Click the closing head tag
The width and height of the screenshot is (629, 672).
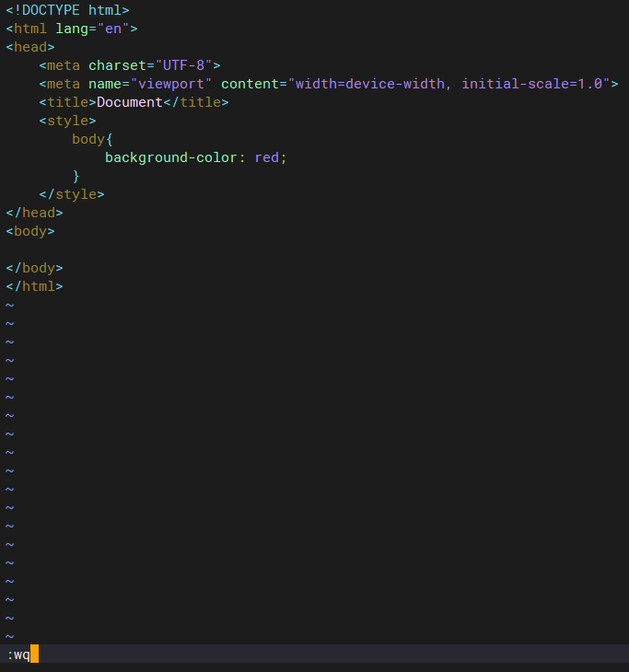click(x=34, y=213)
